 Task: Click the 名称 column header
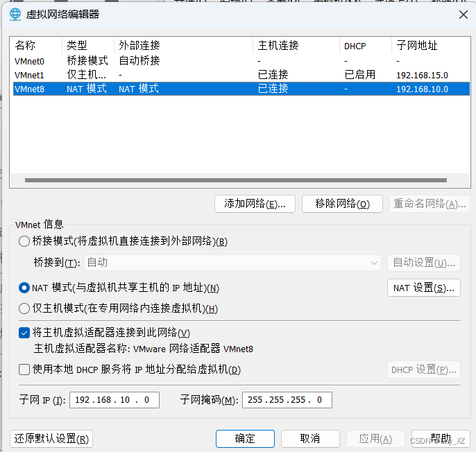coord(36,46)
